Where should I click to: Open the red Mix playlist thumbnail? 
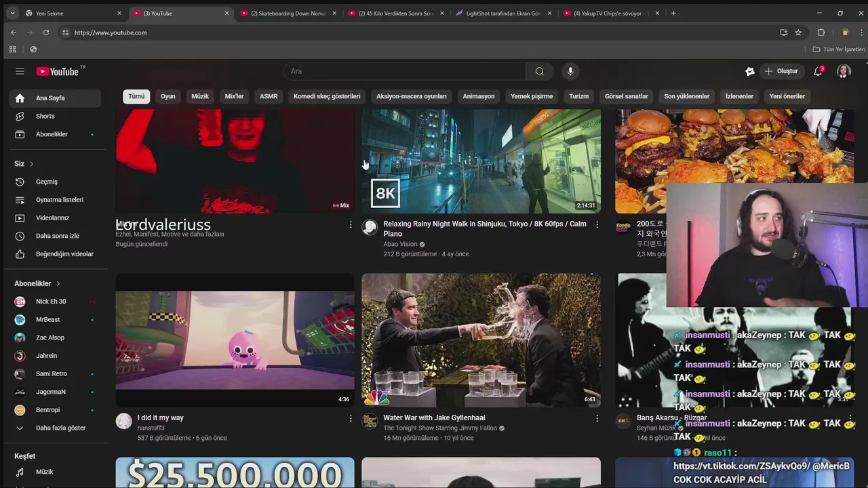coord(235,161)
